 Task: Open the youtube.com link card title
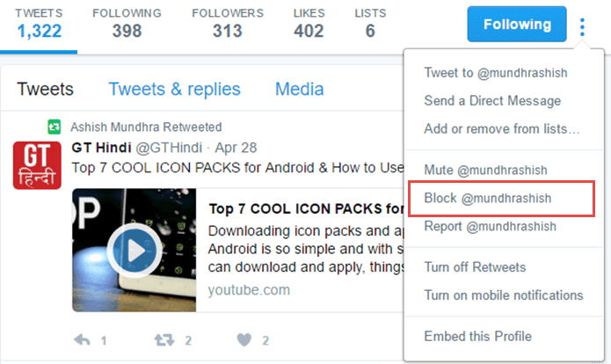tap(306, 209)
